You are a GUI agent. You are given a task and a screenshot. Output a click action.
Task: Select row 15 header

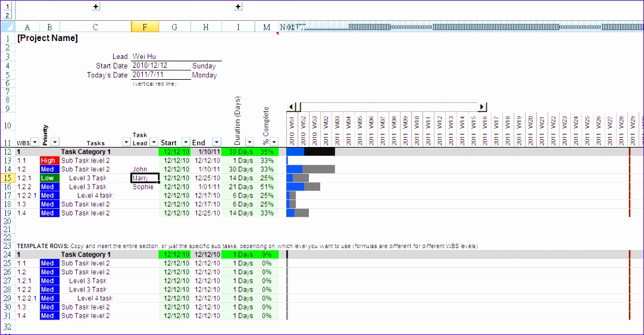[x=7, y=178]
